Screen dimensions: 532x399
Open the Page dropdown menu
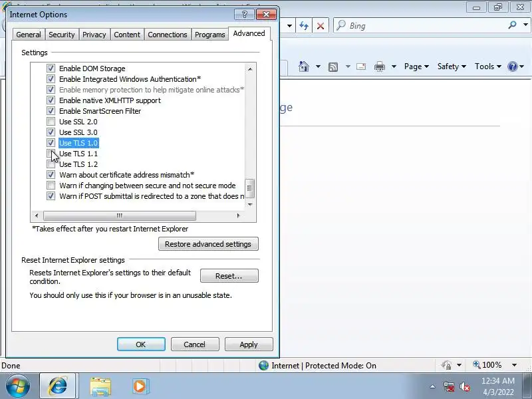click(x=416, y=66)
